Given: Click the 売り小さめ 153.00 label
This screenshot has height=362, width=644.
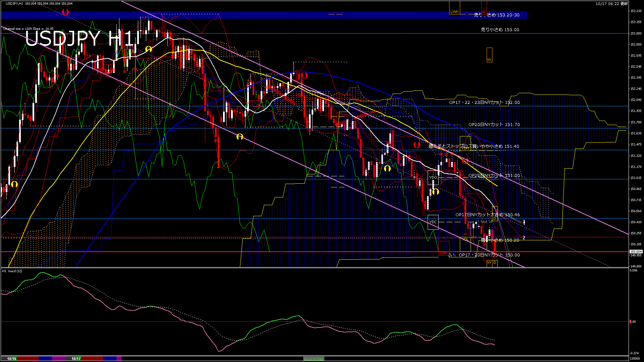Looking at the screenshot, I should (500, 29).
